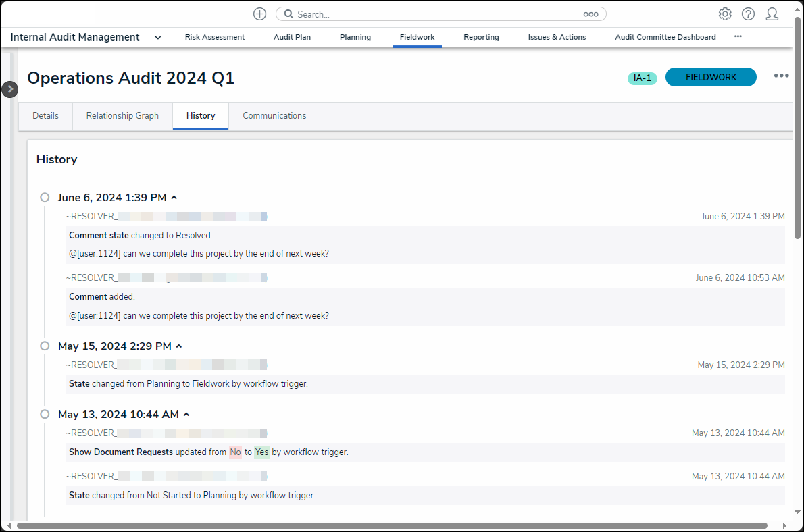This screenshot has width=804, height=532.
Task: Switch to the Relationship Graph tab
Action: tap(122, 116)
